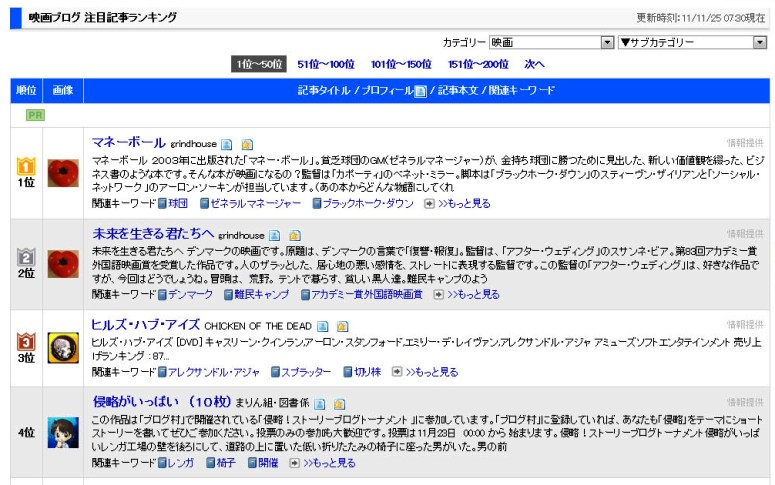Go to the 51位〜100位 ranking page
Viewport: 775px width, 485px height.
point(326,64)
